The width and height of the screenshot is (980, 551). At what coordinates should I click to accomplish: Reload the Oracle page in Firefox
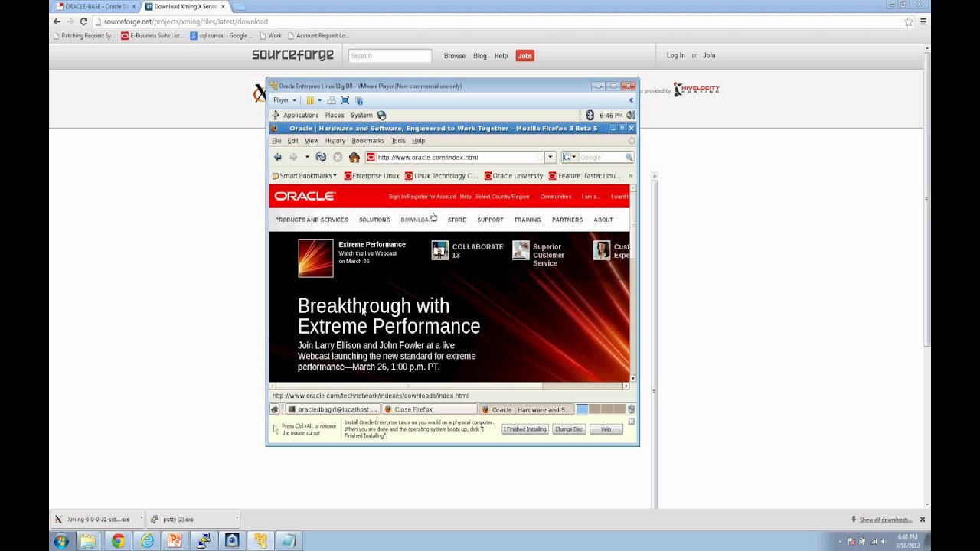tap(321, 157)
